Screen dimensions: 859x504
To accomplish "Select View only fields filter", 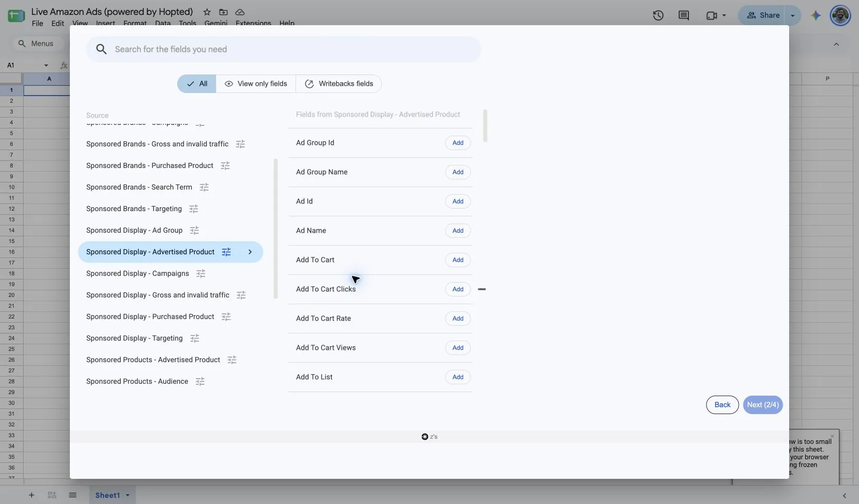I will click(256, 84).
